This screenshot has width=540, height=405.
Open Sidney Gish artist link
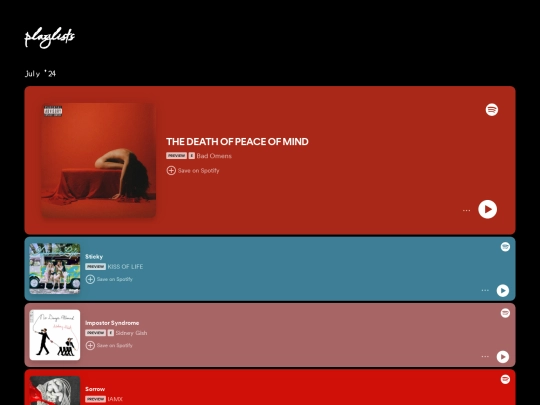point(131,333)
